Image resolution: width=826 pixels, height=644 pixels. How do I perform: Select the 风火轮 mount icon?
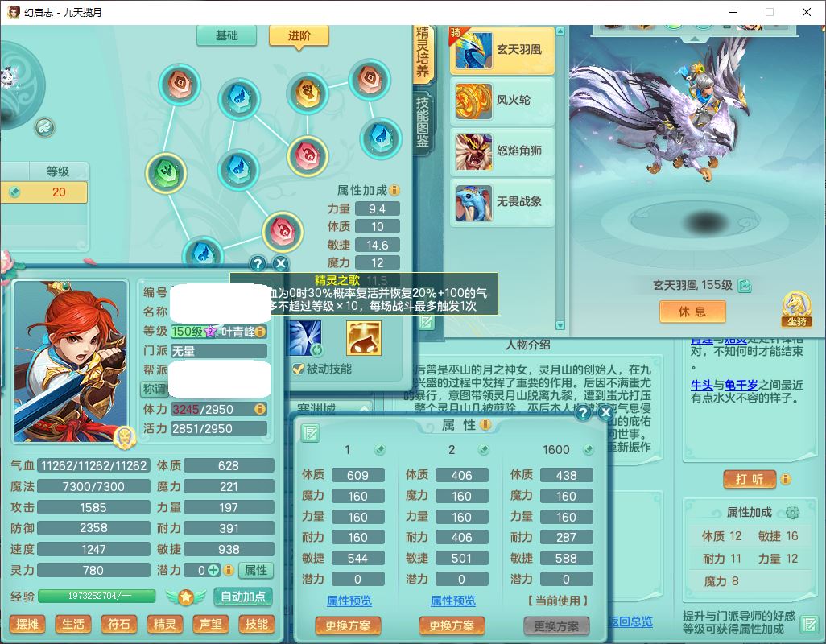point(473,101)
